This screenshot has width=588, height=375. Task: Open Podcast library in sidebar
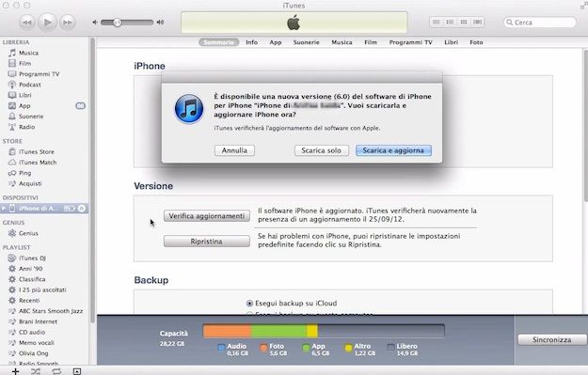(x=29, y=85)
